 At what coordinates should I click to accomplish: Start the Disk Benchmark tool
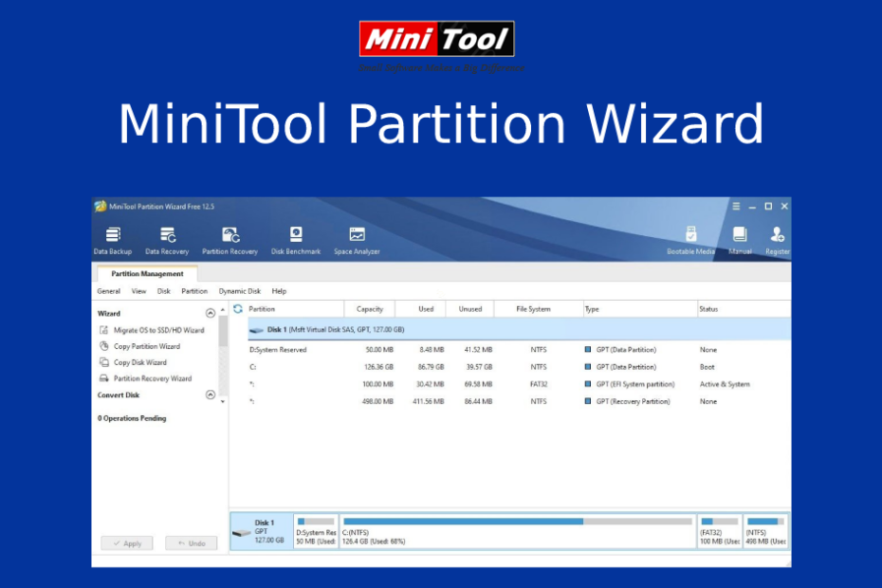tap(296, 241)
